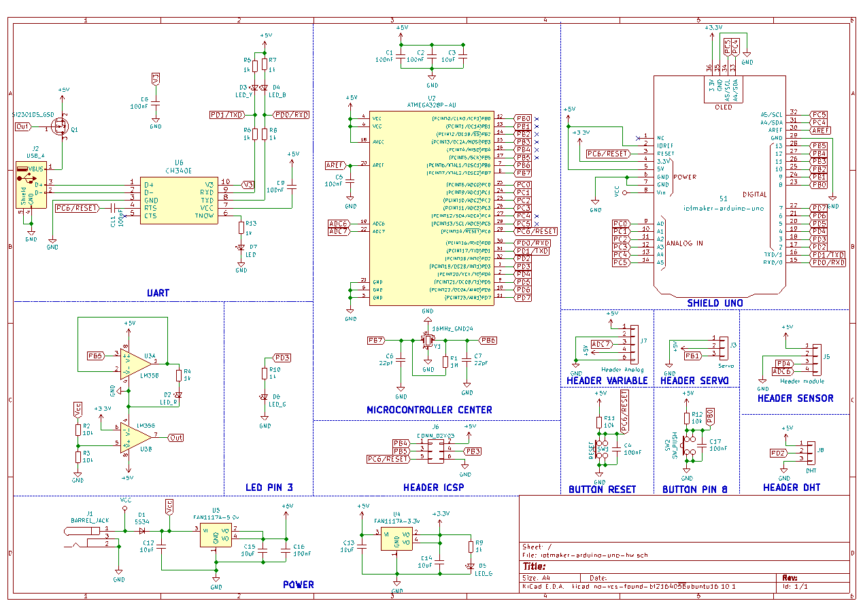Click the HEADER VARIABLE title
Image resolution: width=863 pixels, height=616 pixels.
point(607,380)
